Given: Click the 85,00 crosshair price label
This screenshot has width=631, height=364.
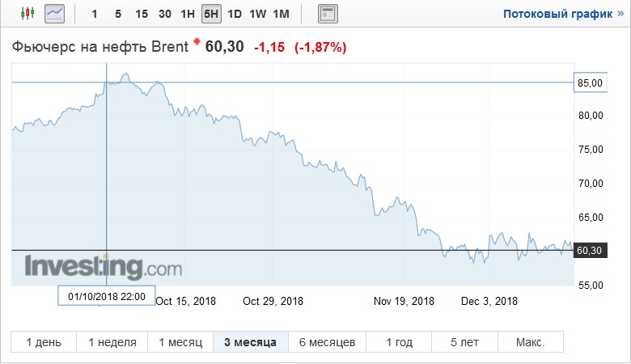Looking at the screenshot, I should tap(591, 83).
